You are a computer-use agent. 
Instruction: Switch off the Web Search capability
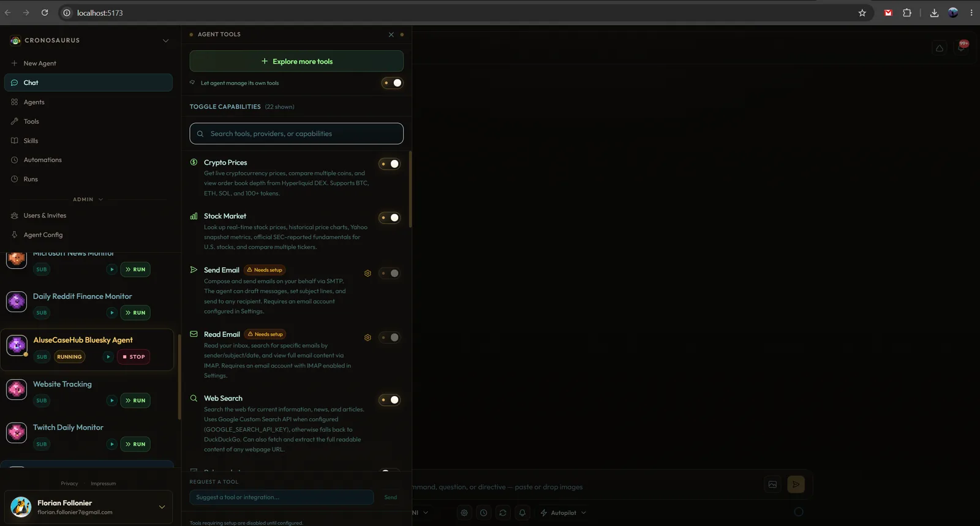390,400
